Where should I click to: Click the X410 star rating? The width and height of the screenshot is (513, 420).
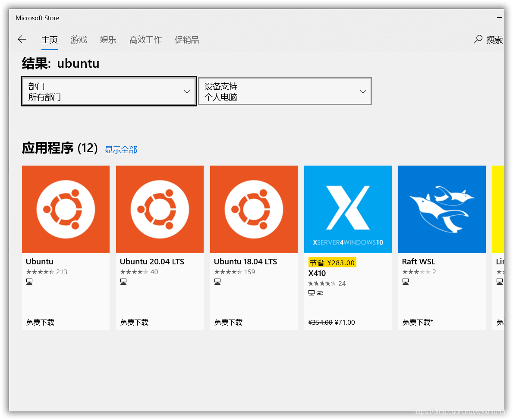pyautogui.click(x=322, y=284)
